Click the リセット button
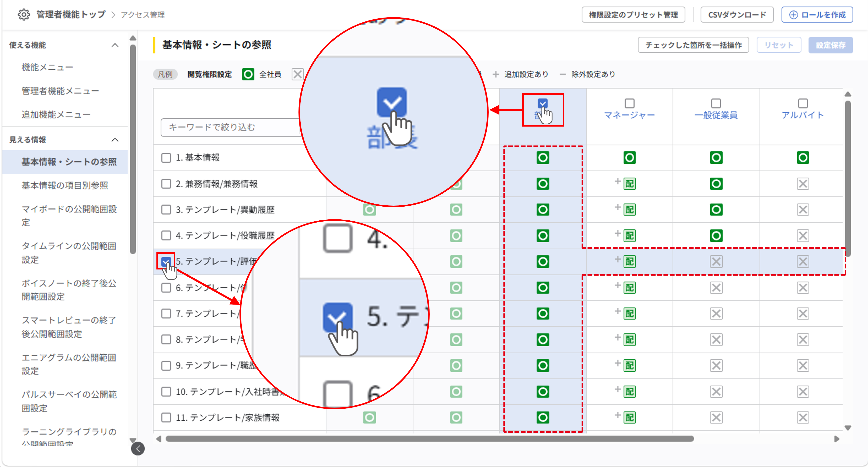 point(779,45)
